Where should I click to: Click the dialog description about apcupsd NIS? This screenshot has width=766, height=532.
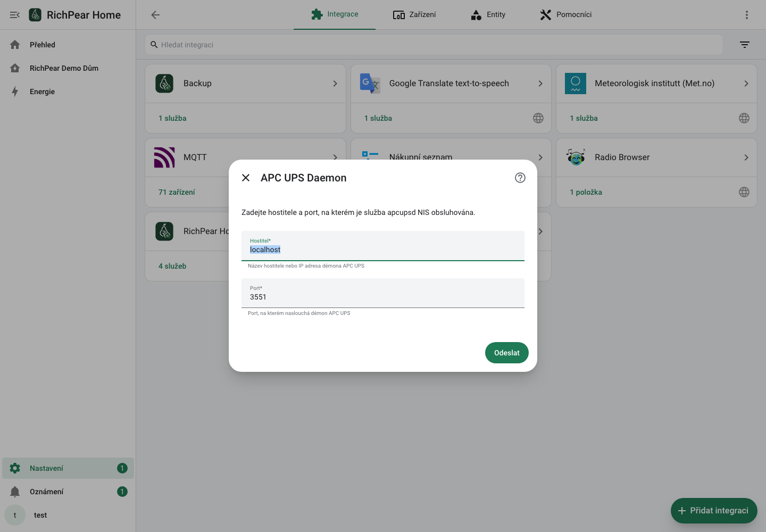click(x=359, y=212)
